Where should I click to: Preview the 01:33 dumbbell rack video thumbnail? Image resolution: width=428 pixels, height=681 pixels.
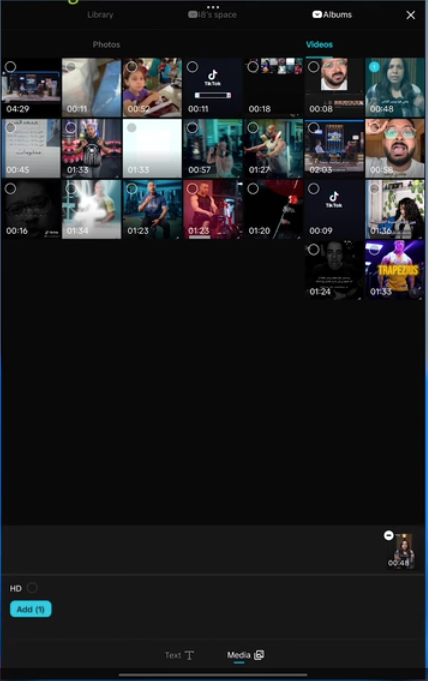(x=92, y=149)
